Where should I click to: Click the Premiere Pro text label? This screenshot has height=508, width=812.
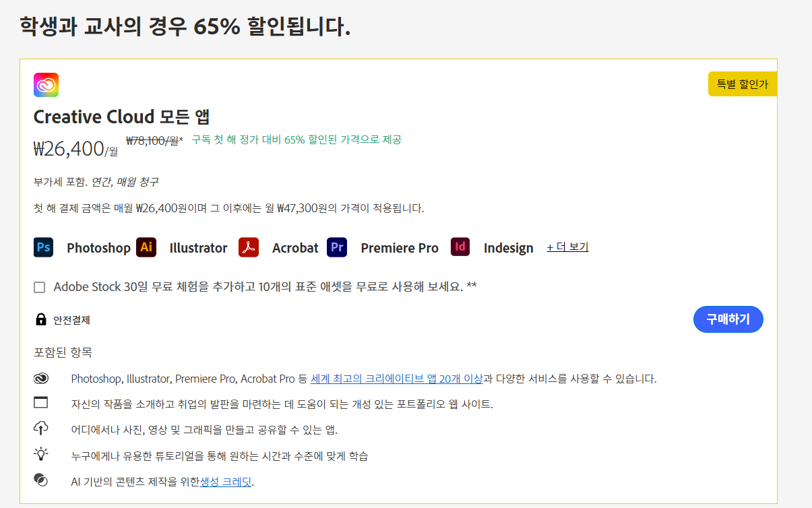[x=400, y=248]
